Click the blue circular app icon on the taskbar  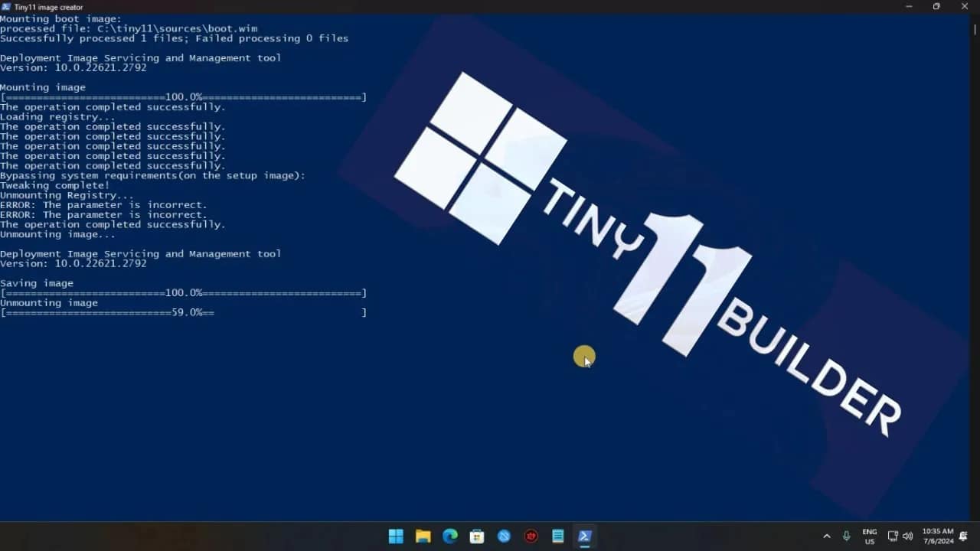(504, 536)
